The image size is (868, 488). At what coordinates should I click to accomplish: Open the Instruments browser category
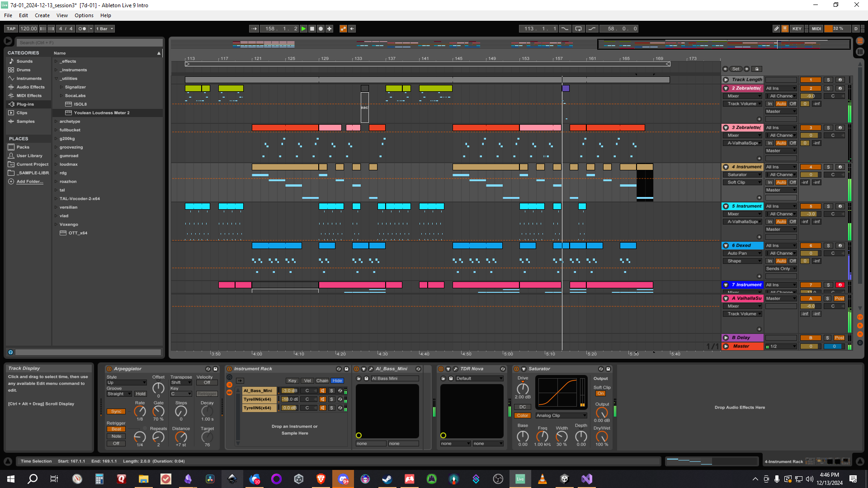29,79
